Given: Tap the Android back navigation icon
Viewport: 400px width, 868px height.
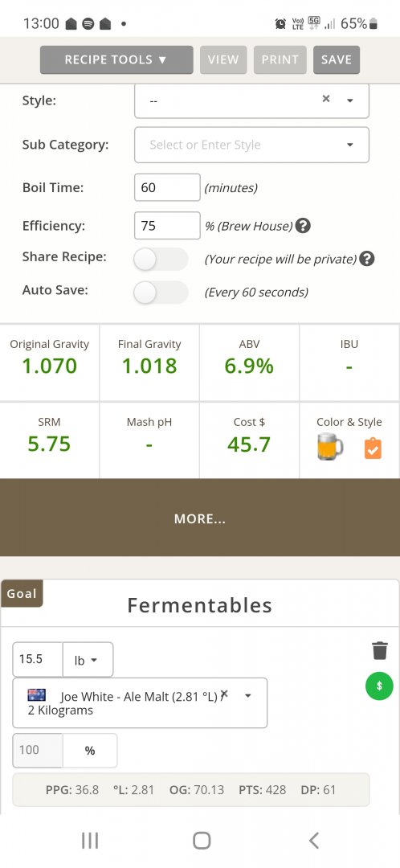Looking at the screenshot, I should (x=314, y=841).
